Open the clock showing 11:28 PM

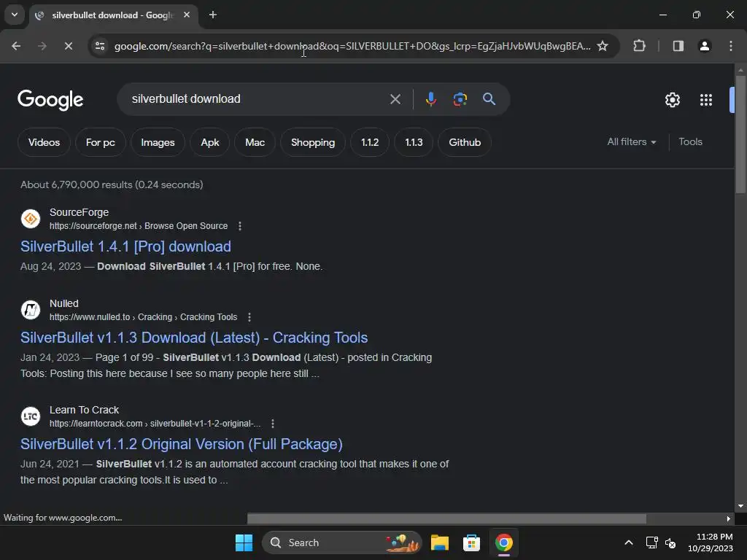pyautogui.click(x=711, y=542)
